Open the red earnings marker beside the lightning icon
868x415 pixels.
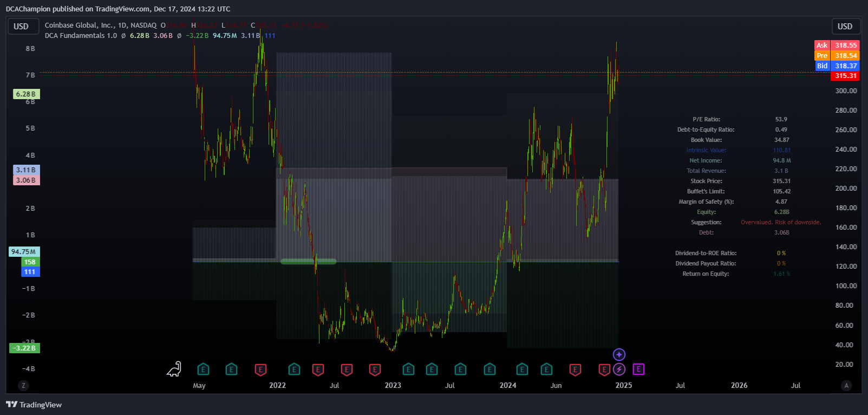coord(604,369)
